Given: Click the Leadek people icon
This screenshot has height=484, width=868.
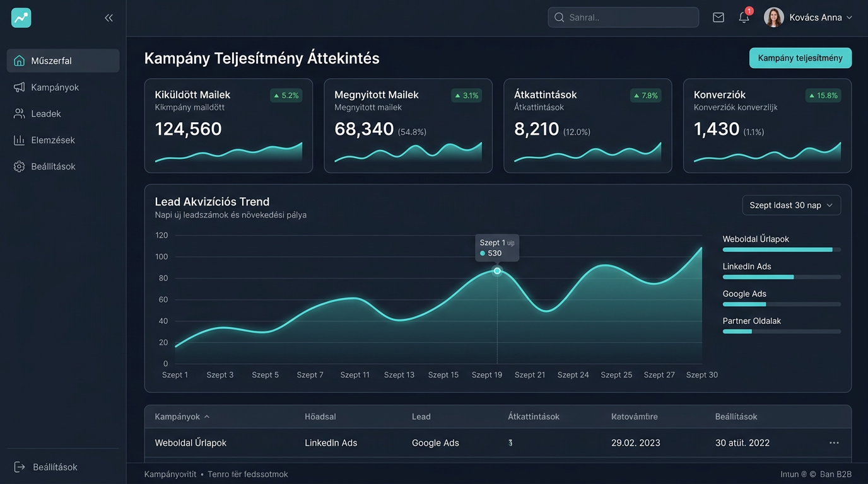Looking at the screenshot, I should coord(20,114).
